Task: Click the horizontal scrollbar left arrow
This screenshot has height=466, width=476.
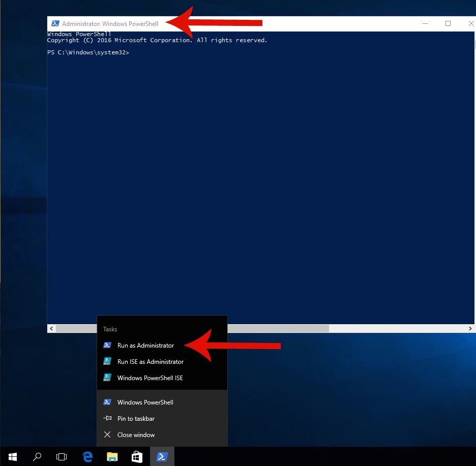Action: point(51,329)
